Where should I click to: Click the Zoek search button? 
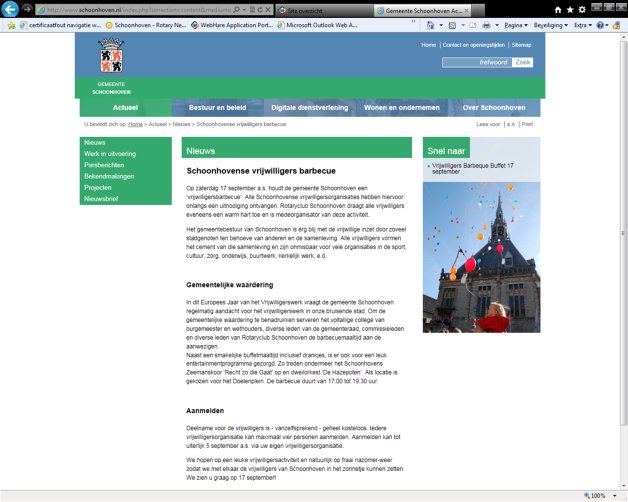tap(523, 62)
